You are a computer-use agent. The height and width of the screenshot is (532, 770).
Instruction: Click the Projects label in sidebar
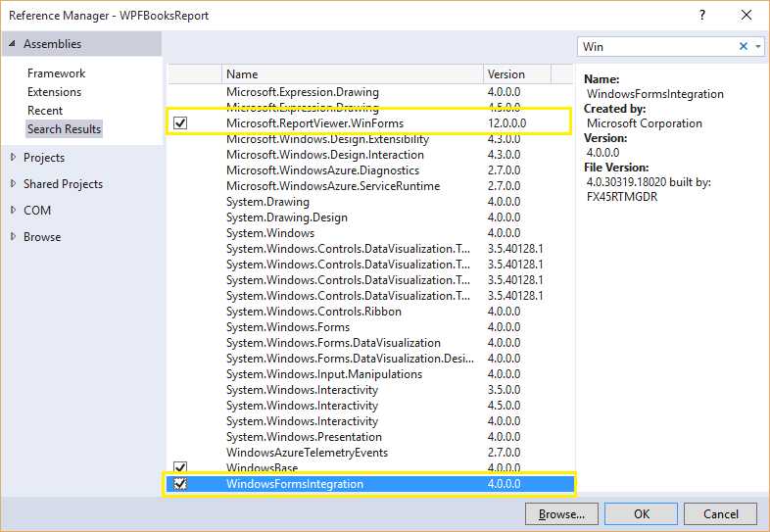coord(44,158)
